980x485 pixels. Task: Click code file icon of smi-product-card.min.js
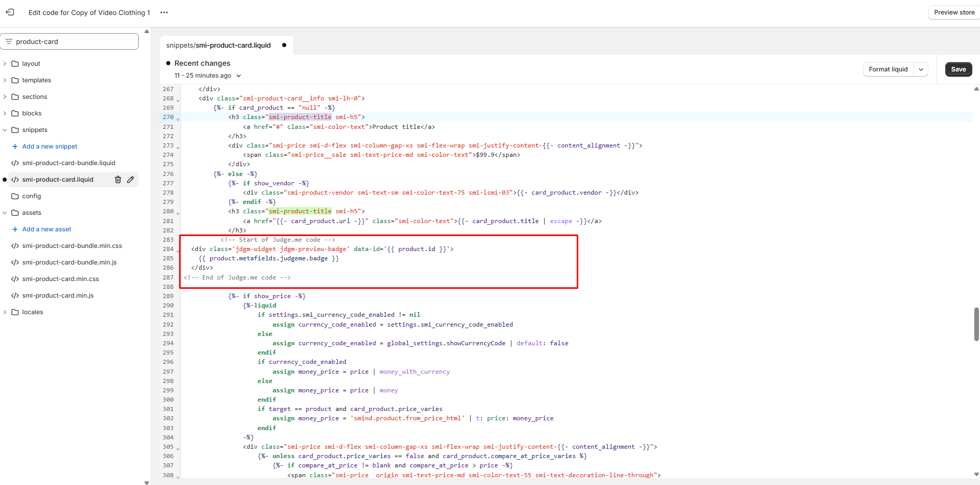[x=15, y=296]
